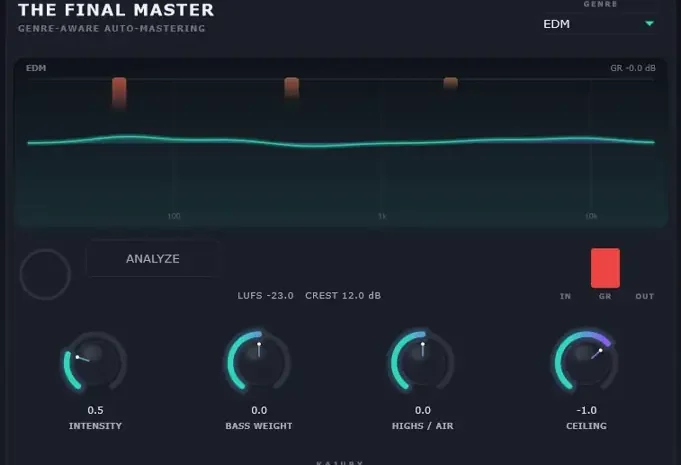
Task: Click the middle orange reduction band marker
Action: point(291,88)
